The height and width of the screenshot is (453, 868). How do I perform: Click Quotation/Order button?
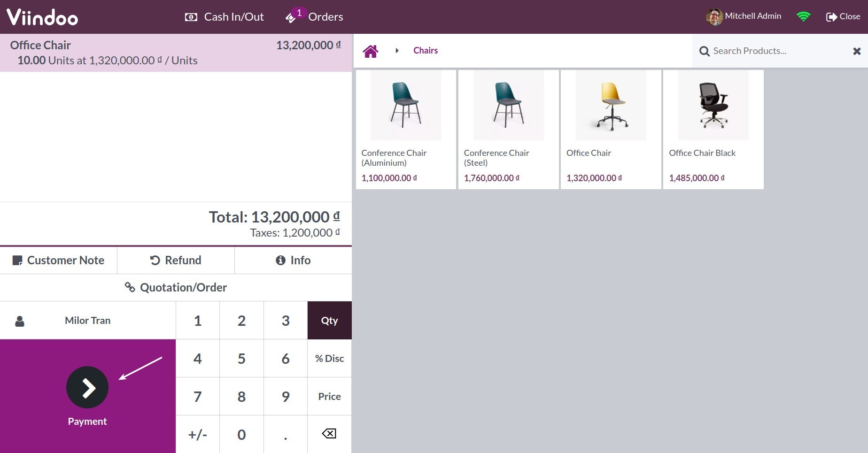[176, 287]
